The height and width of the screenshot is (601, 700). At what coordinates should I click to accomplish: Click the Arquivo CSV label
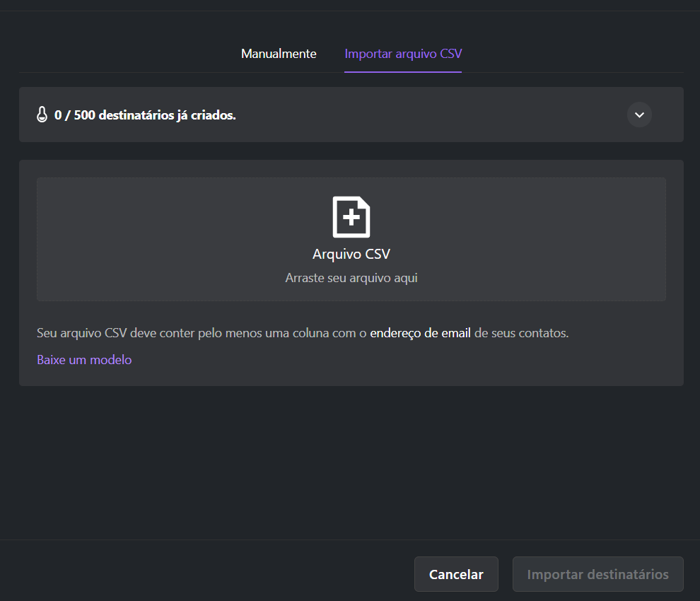click(x=351, y=254)
